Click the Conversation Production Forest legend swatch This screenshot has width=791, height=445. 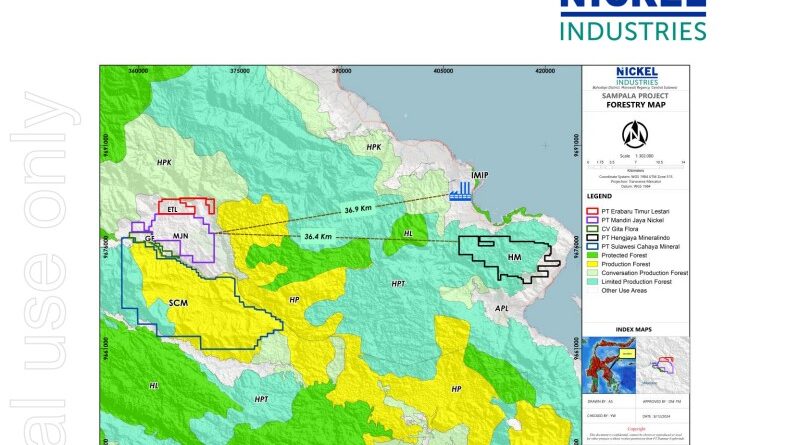592,273
